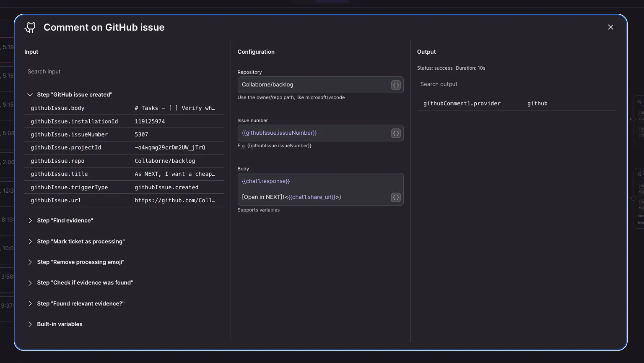Click the {{chat1.share_url}} variable in Body

[x=312, y=197]
